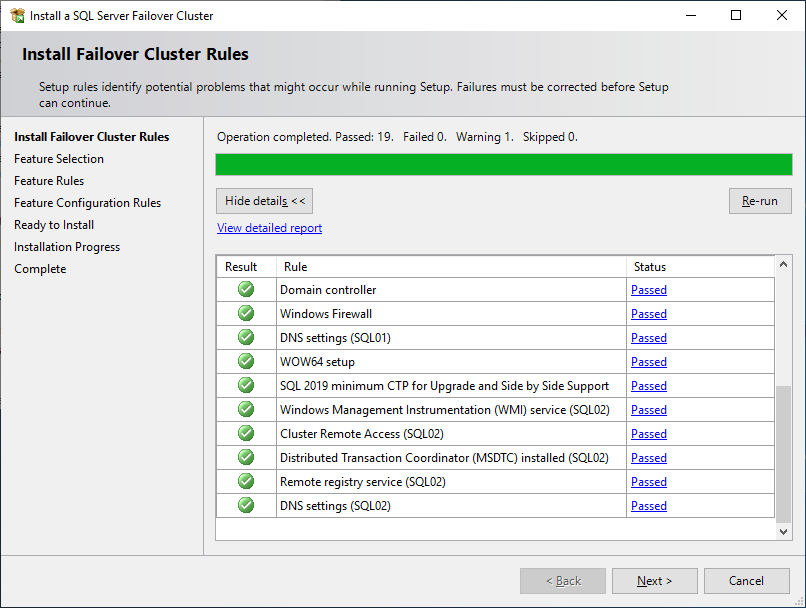
Task: Open the View detailed report link
Action: pyautogui.click(x=269, y=228)
